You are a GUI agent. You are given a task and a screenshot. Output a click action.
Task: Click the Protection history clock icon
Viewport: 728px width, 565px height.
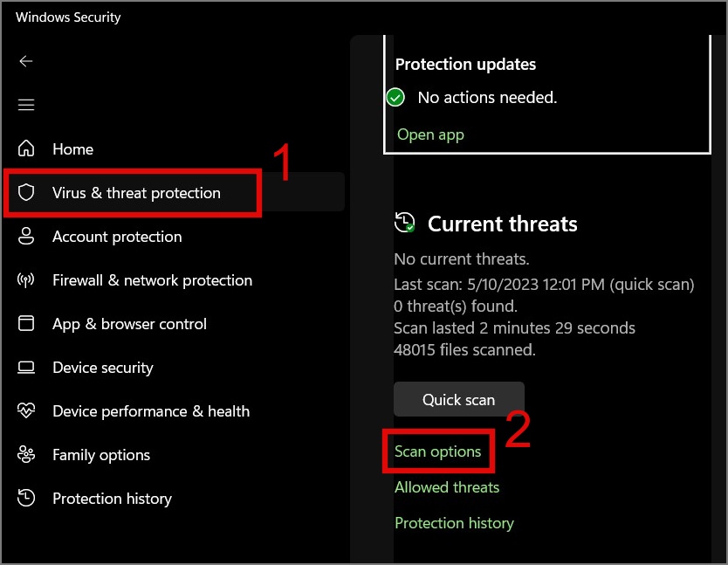(26, 498)
